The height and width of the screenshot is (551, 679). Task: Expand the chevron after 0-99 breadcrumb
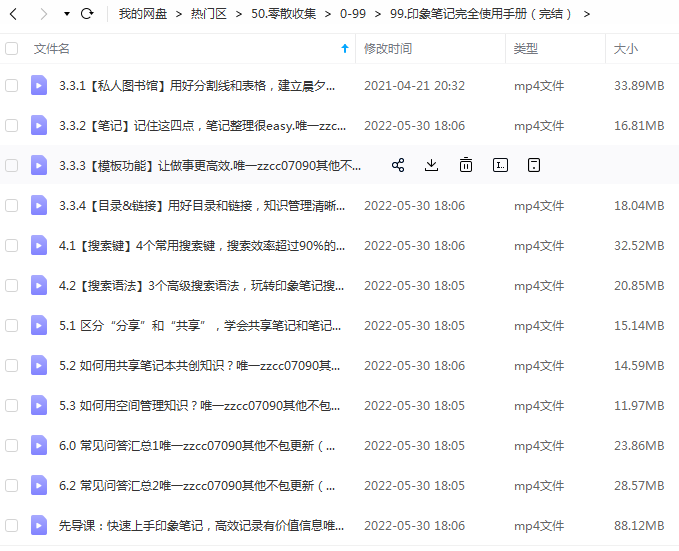coord(378,14)
